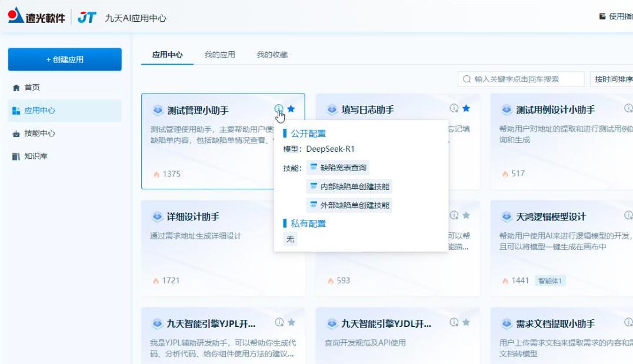Screen dimensions: 633x364
Task: Click the 缺陷宽表查询 skill tag
Action: coord(338,168)
